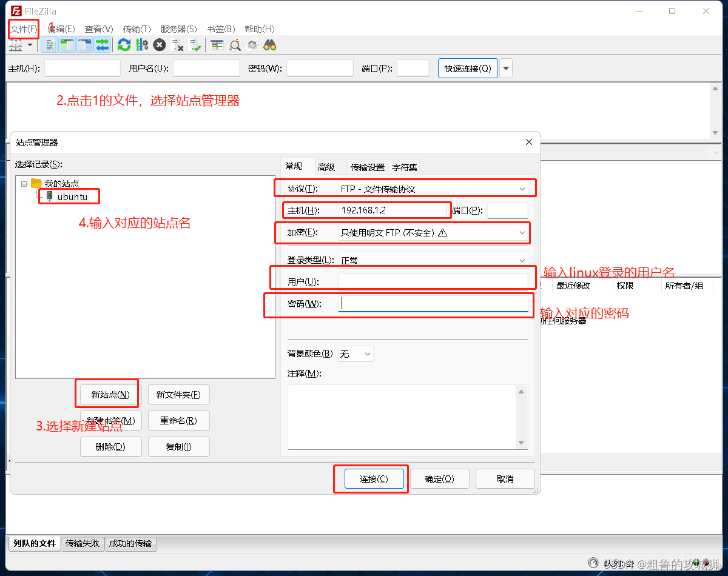728x576 pixels.
Task: Click the reconnect to server icon
Action: tap(193, 44)
